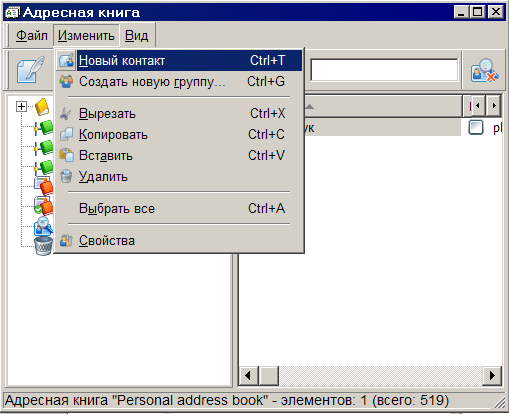Click the clear contact search icon
The height and width of the screenshot is (414, 509).
point(484,70)
